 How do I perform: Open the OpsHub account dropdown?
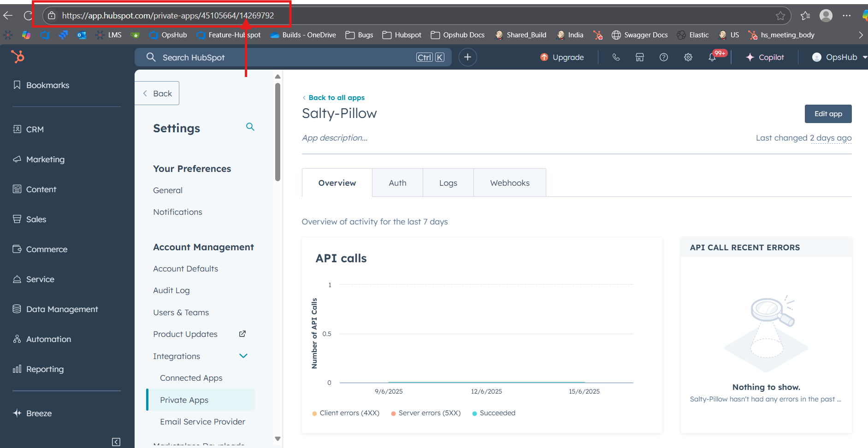click(x=839, y=57)
